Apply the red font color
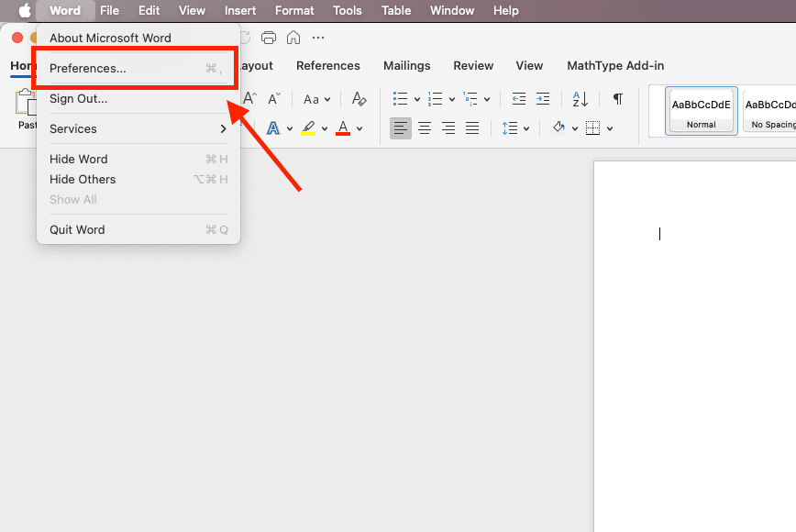 [x=343, y=128]
